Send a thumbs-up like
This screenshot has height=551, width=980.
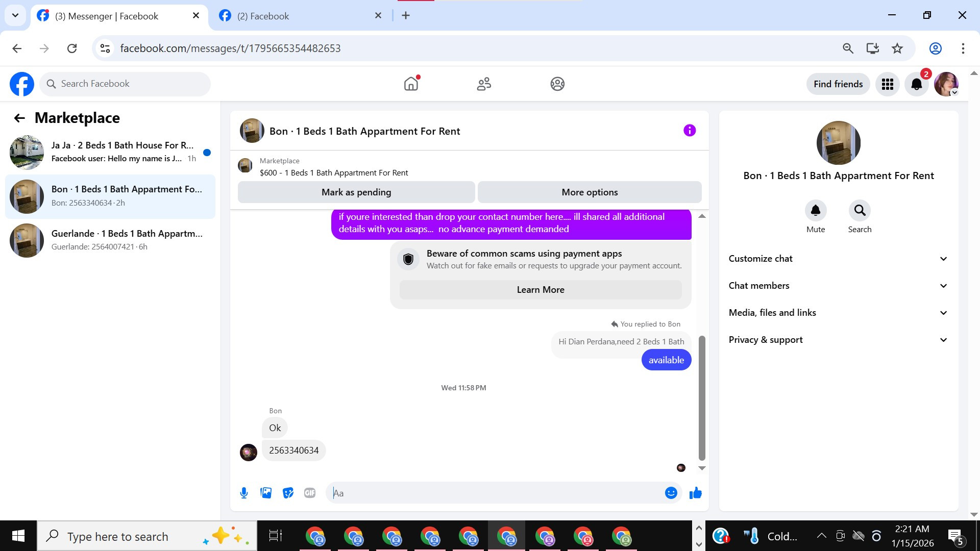pyautogui.click(x=695, y=493)
